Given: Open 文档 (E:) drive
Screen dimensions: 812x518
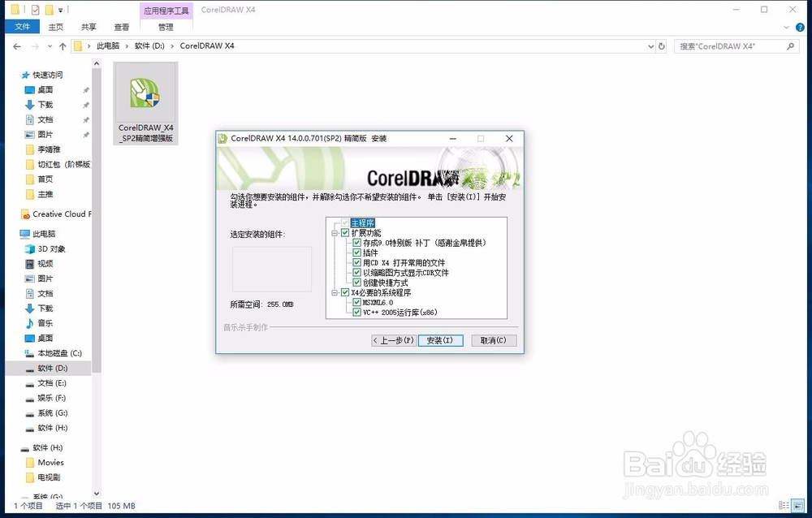Looking at the screenshot, I should 52,383.
